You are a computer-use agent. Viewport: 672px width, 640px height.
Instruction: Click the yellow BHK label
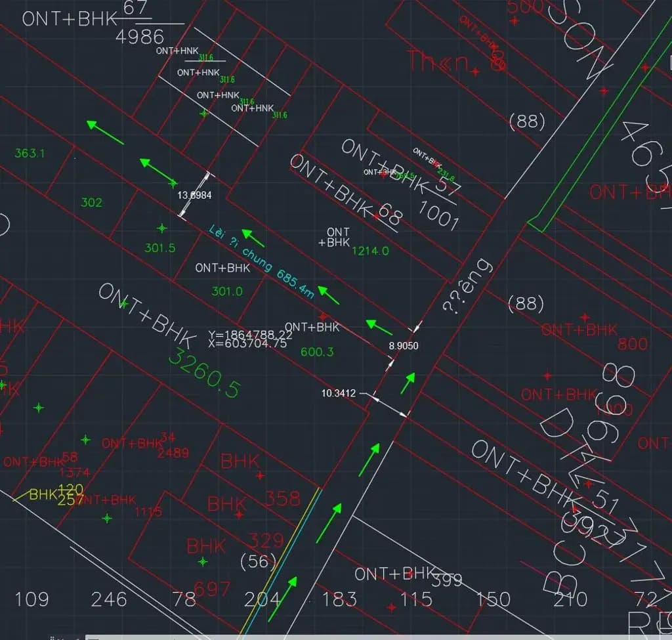43,495
